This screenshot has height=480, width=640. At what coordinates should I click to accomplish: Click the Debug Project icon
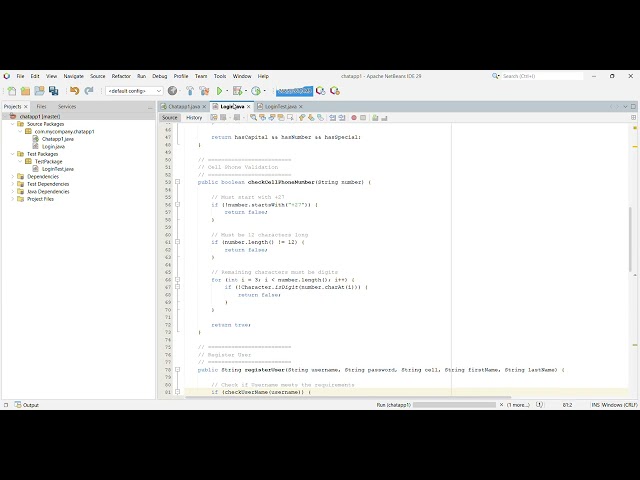tap(237, 91)
